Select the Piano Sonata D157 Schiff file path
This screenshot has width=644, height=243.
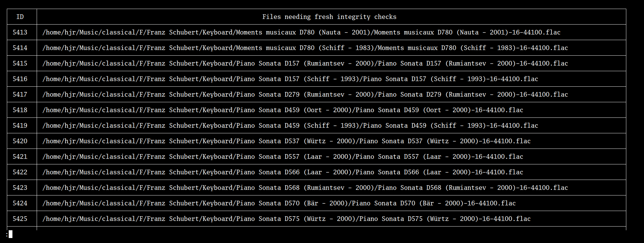tap(290, 79)
